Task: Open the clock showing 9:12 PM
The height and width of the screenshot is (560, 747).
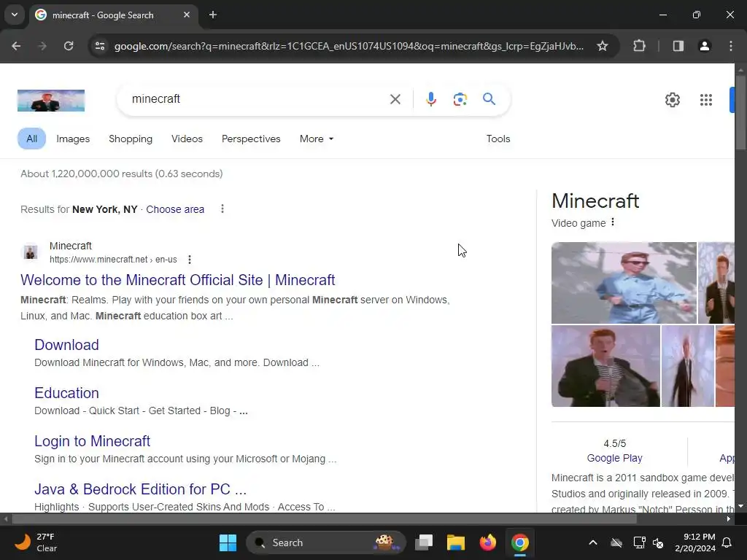Action: click(695, 542)
